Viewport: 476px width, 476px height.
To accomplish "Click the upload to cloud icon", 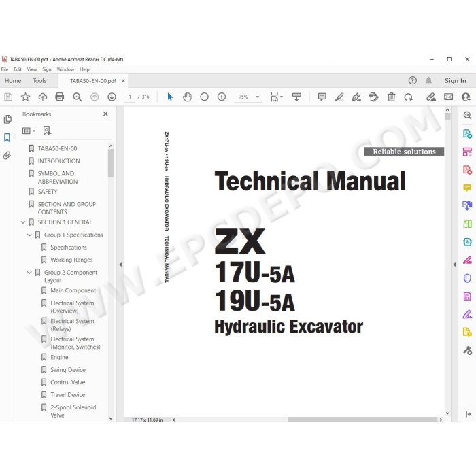I will 42,97.
